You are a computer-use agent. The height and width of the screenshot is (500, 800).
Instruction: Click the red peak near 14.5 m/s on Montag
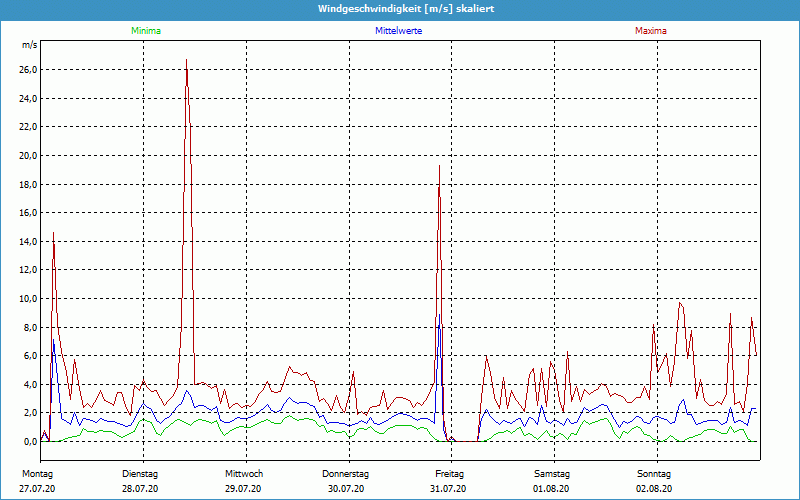53,233
